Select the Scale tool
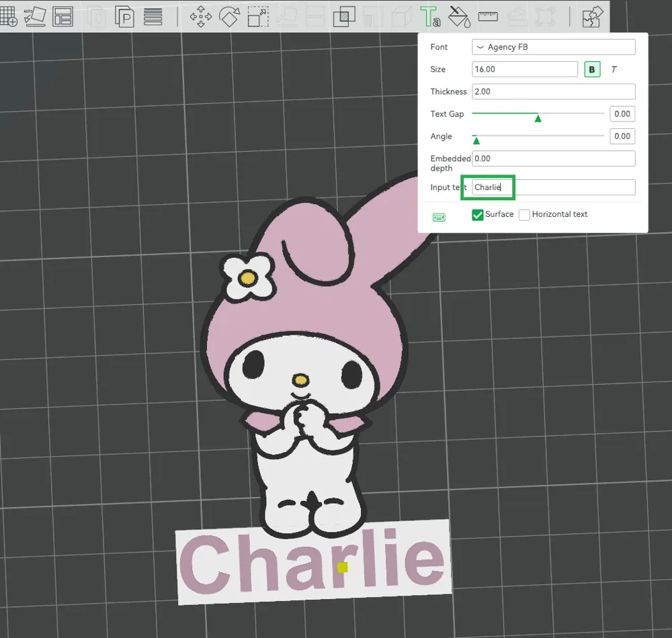This screenshot has height=638, width=672. click(258, 17)
